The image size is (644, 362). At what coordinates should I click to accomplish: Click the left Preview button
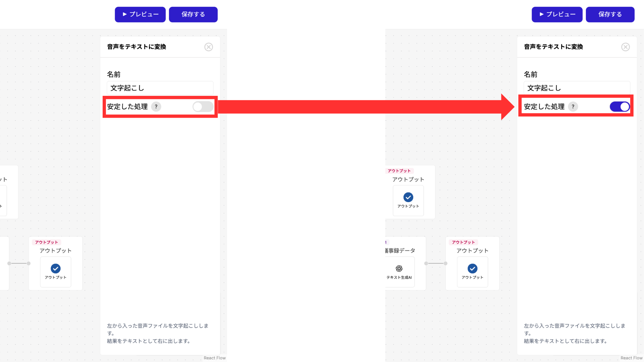coord(140,14)
